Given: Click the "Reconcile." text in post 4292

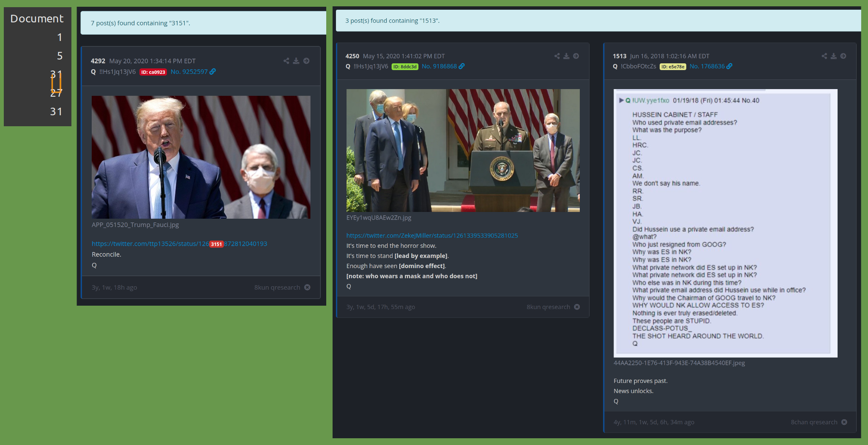Looking at the screenshot, I should pyautogui.click(x=106, y=255).
